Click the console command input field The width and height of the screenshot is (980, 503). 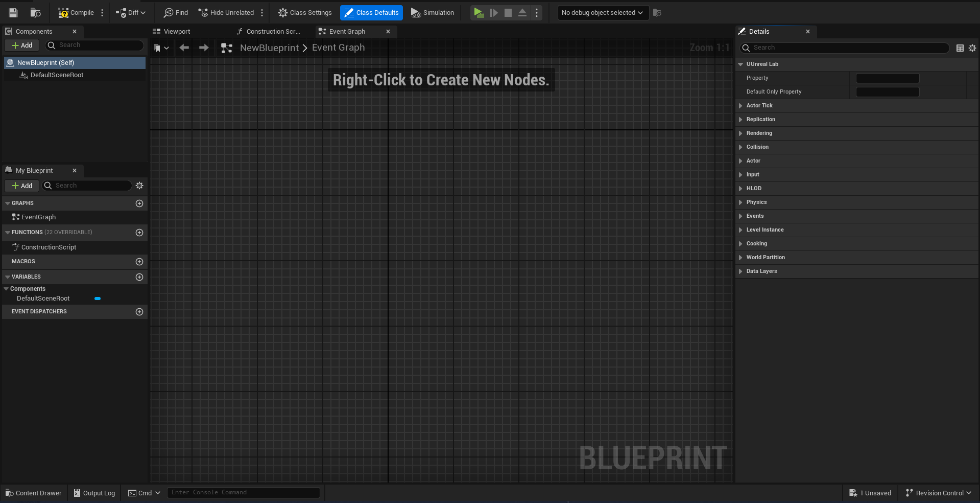[x=243, y=493]
